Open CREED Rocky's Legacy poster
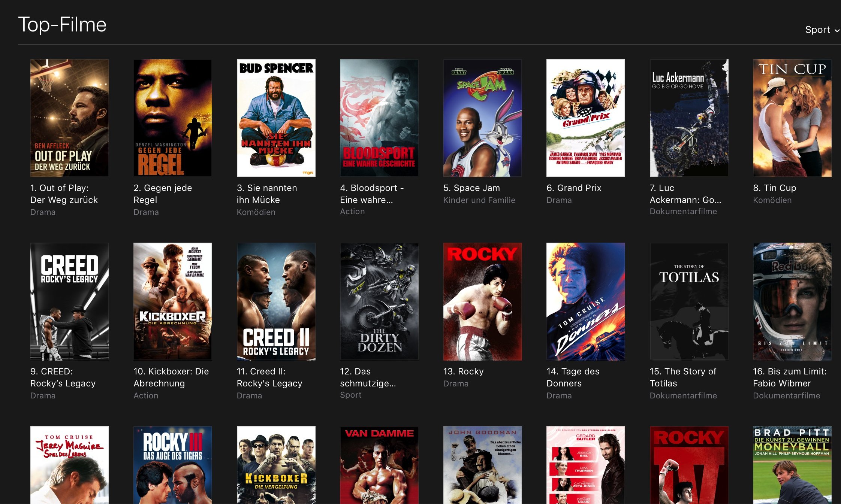The image size is (841, 504). tap(70, 301)
